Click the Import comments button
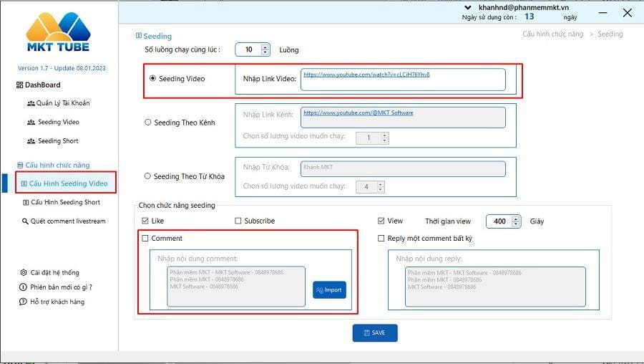Image resolution: width=644 pixels, height=364 pixels. (x=329, y=290)
